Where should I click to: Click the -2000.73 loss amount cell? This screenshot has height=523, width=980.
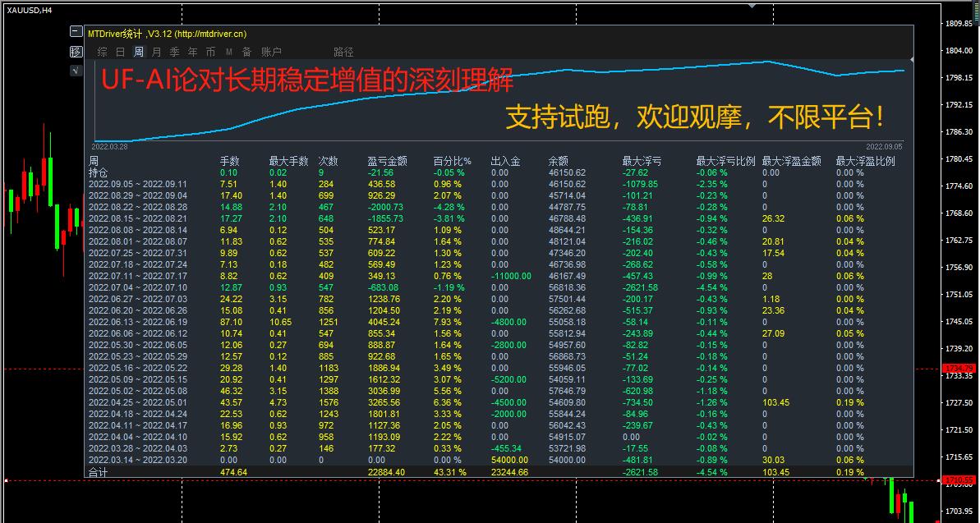pos(385,207)
